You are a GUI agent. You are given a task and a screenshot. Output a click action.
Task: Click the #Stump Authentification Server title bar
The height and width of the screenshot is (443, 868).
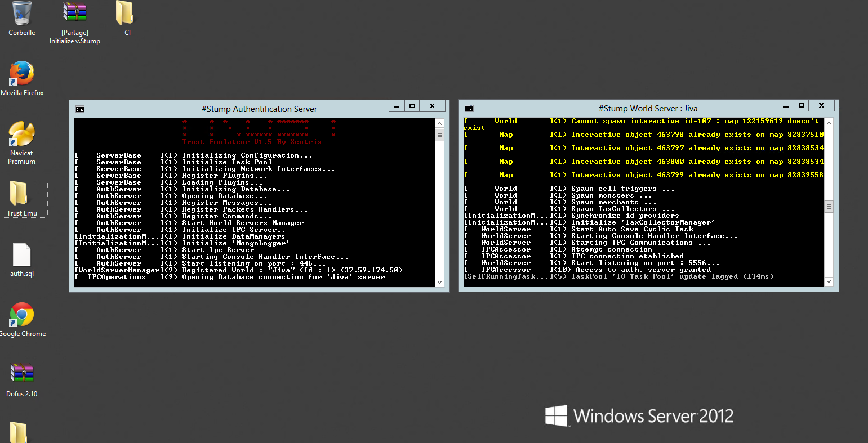259,109
